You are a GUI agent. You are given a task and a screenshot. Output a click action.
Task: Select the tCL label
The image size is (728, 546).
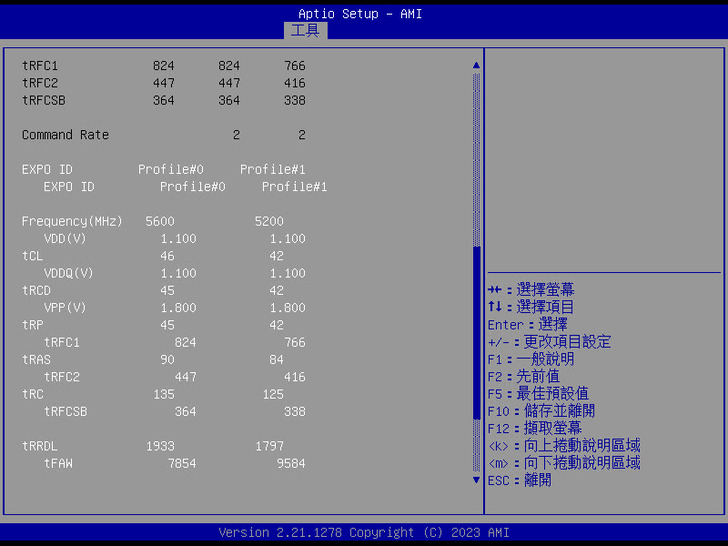coord(32,256)
